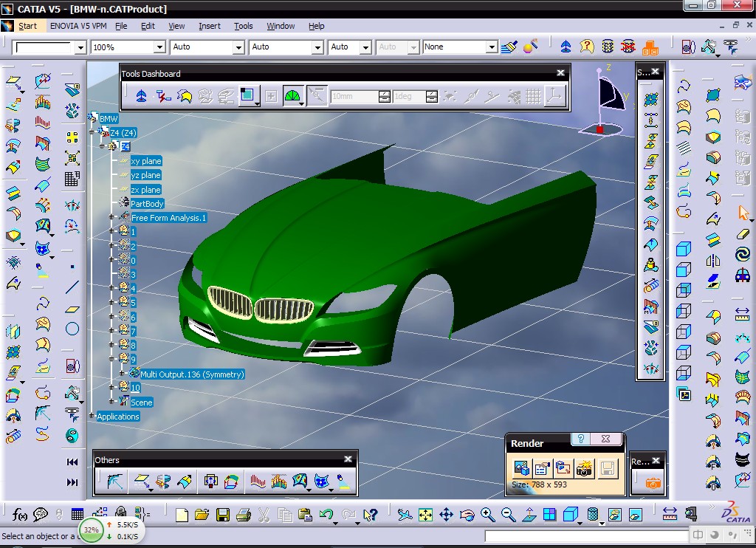Select "zx plane" in the tree
Viewport: 756px width, 548px height.
145,190
